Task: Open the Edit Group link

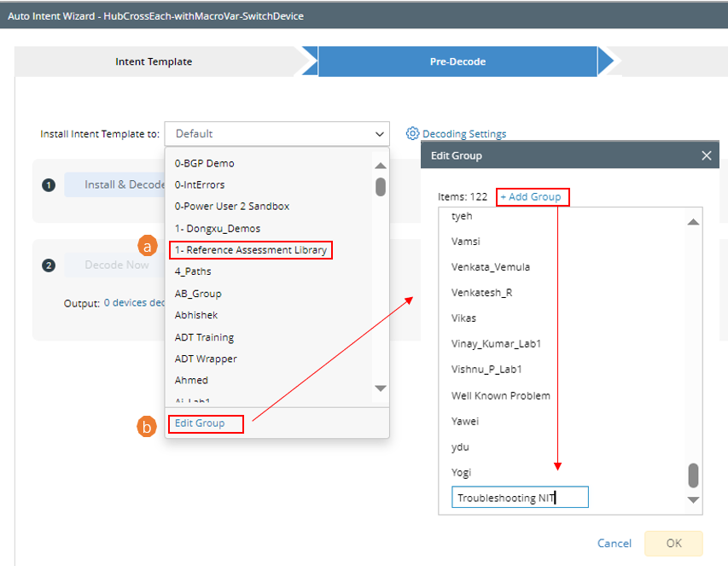Action: pyautogui.click(x=200, y=423)
